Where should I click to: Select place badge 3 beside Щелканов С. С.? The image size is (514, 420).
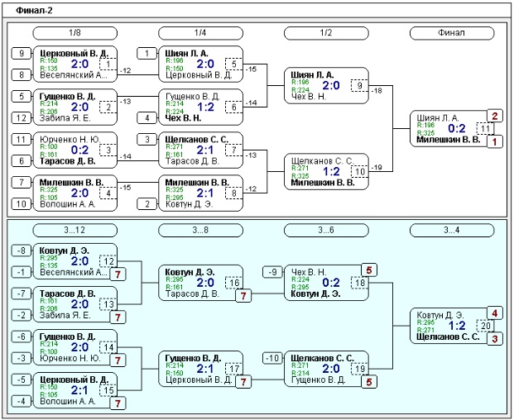pos(495,339)
